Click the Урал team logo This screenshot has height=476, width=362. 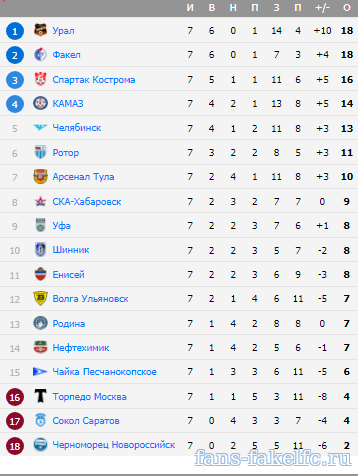point(40,30)
